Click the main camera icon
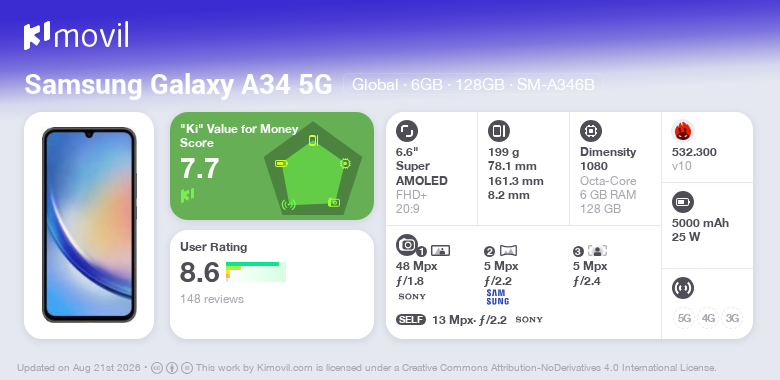The height and width of the screenshot is (380, 780). (407, 245)
